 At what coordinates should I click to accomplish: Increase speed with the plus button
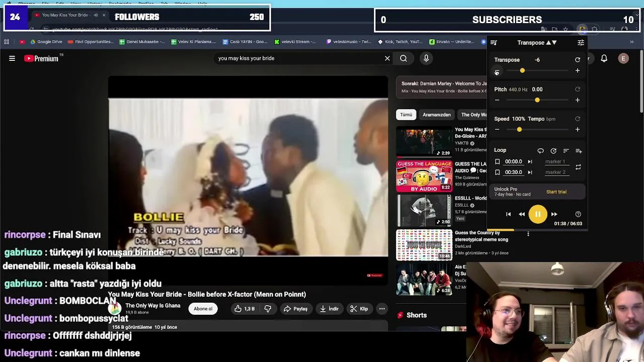[578, 130]
